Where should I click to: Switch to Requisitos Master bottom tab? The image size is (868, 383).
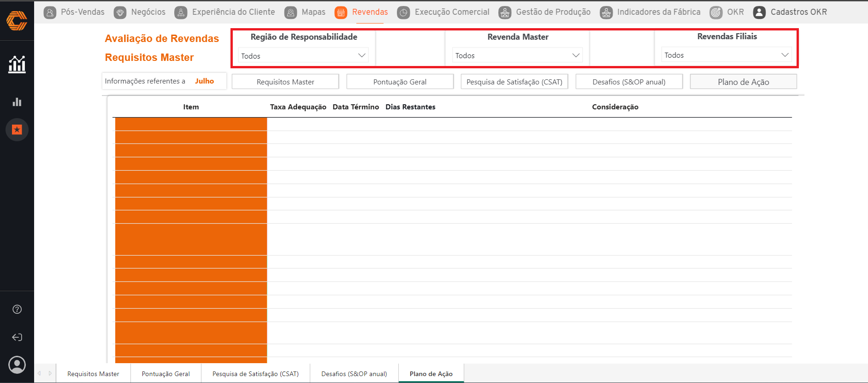(x=93, y=374)
